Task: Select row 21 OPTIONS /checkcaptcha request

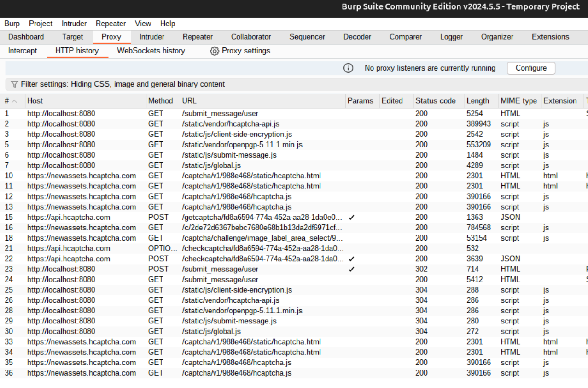Action: pyautogui.click(x=294, y=248)
